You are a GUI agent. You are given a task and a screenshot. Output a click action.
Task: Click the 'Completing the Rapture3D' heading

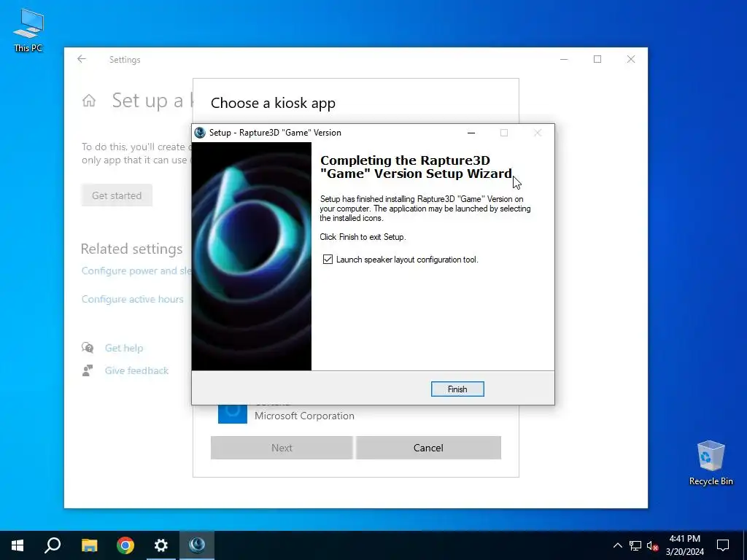pos(416,167)
